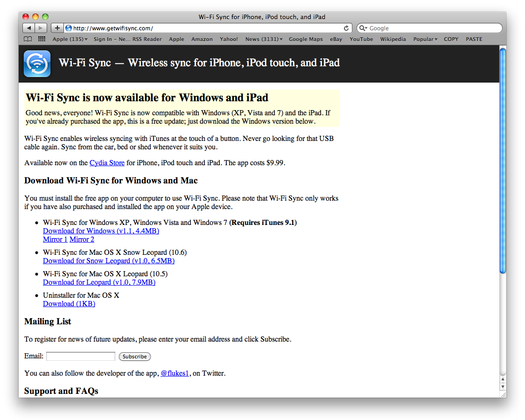Click the URL address field
The image size is (525, 420).
coord(208,28)
